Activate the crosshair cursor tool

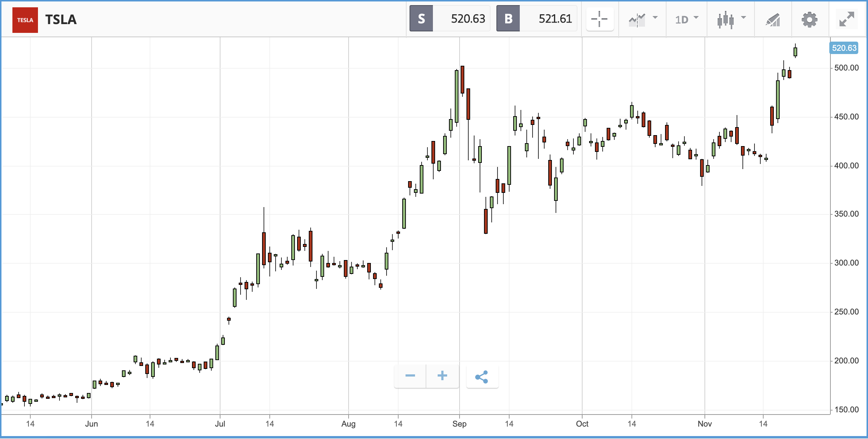600,19
